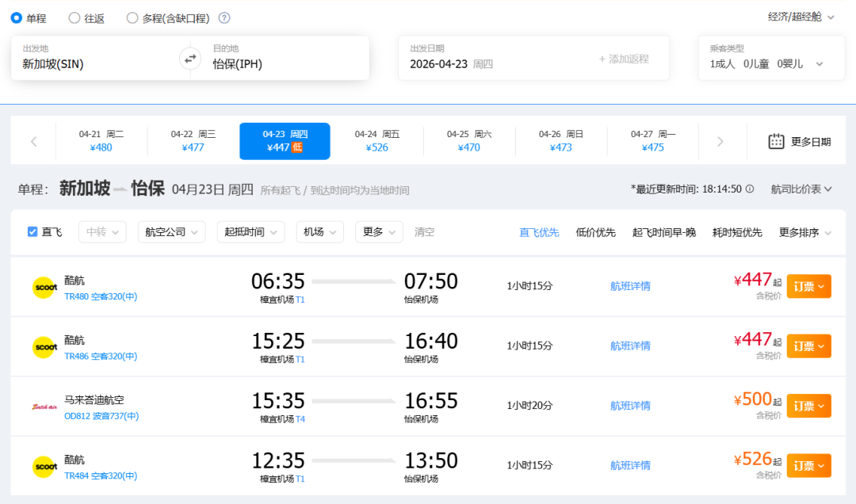Viewport: 856px width, 504px height.
Task: Click info icon next to update time
Action: coord(750,189)
